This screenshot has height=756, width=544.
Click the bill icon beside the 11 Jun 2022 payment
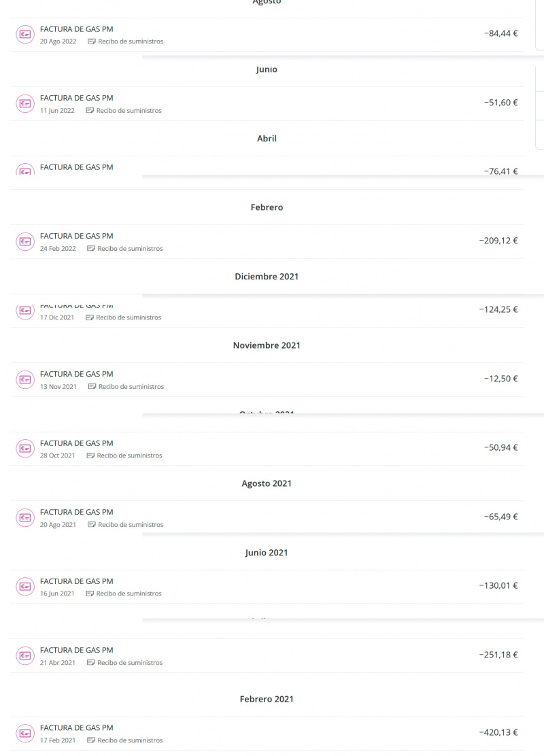[25, 103]
